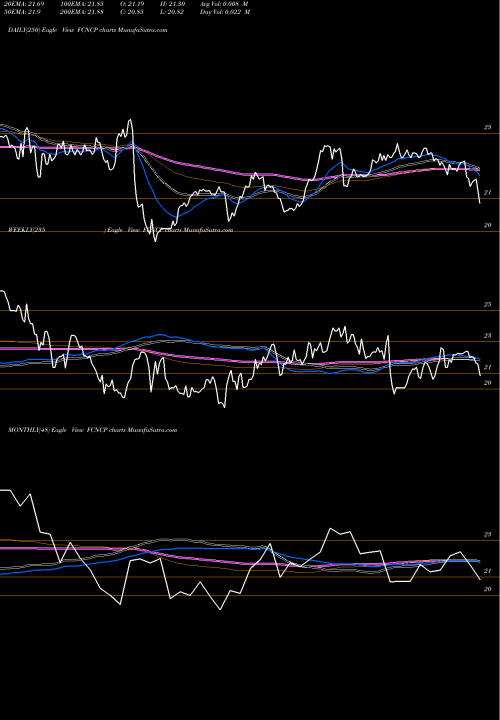Click the 23 axis label on daily chart
The width and height of the screenshot is (500, 720).
click(487, 127)
